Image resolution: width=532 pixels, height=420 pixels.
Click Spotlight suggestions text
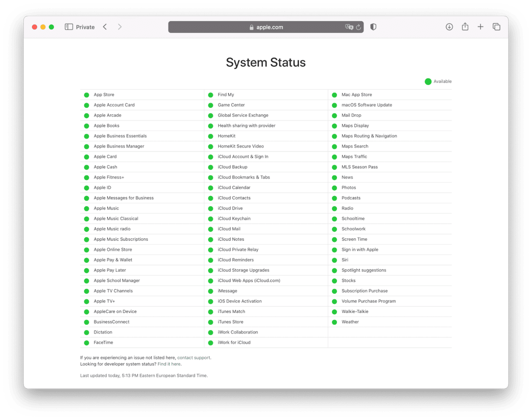pos(364,270)
